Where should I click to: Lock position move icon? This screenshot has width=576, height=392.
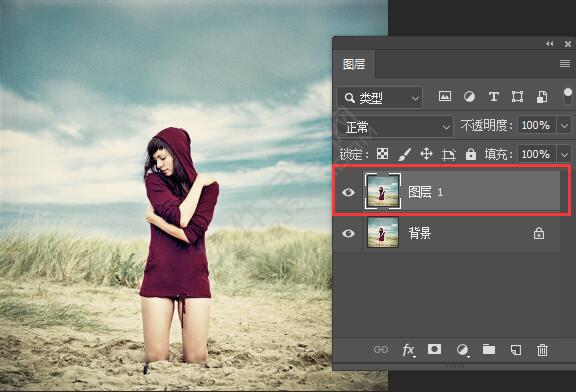click(x=426, y=154)
